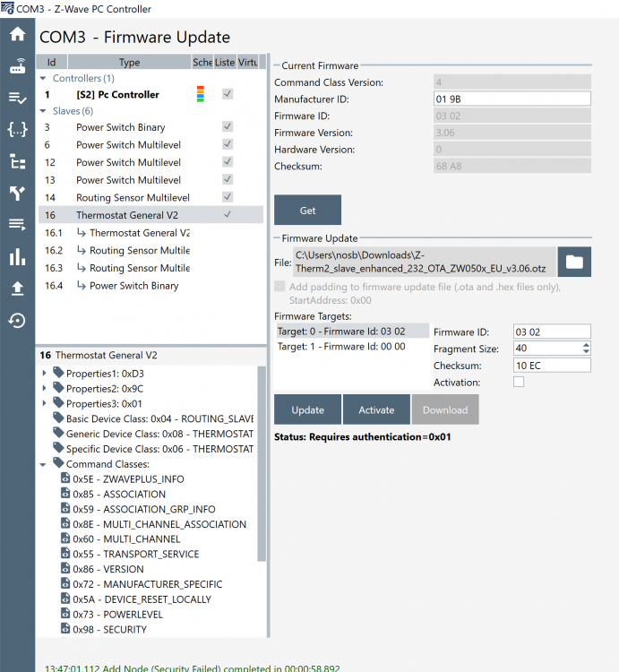Toggle listening checkbox for Power Switch Binary node 3

(228, 127)
